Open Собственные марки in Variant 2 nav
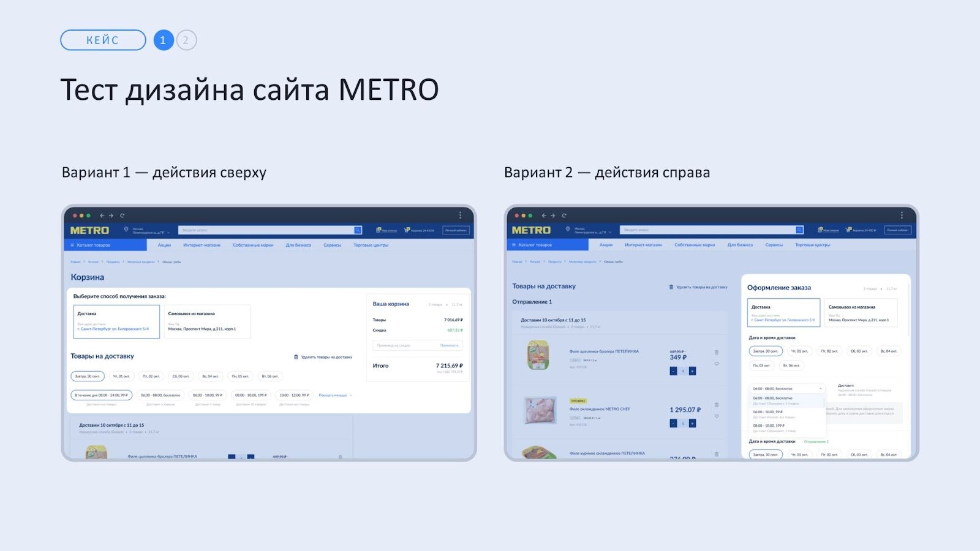The height and width of the screenshot is (551, 980). [x=695, y=245]
